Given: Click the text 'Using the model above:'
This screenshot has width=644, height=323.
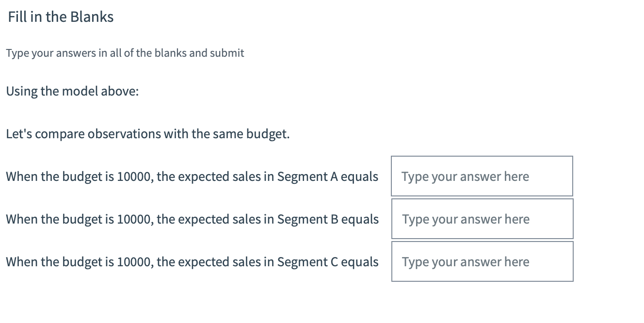Looking at the screenshot, I should [73, 91].
